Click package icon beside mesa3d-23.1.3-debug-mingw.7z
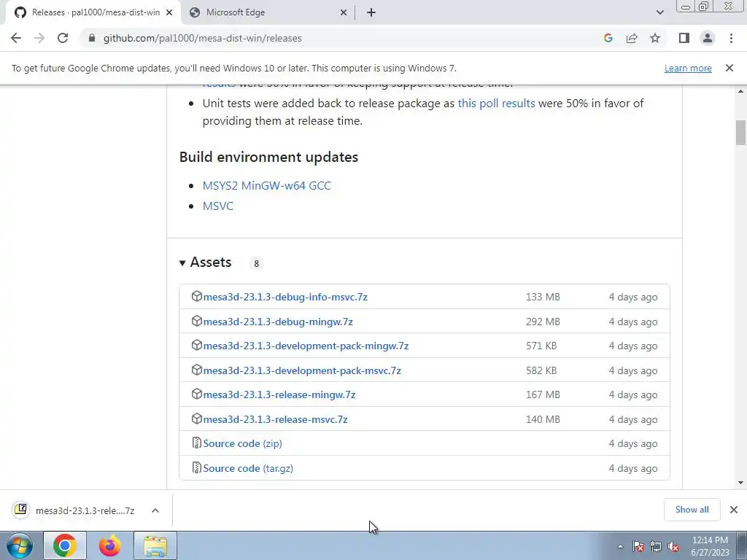747x560 pixels. (196, 321)
